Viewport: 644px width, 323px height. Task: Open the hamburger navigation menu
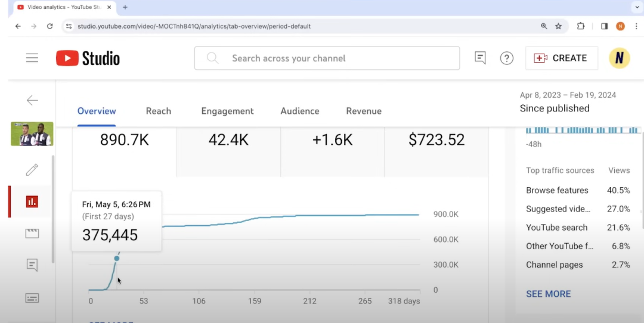pyautogui.click(x=32, y=58)
